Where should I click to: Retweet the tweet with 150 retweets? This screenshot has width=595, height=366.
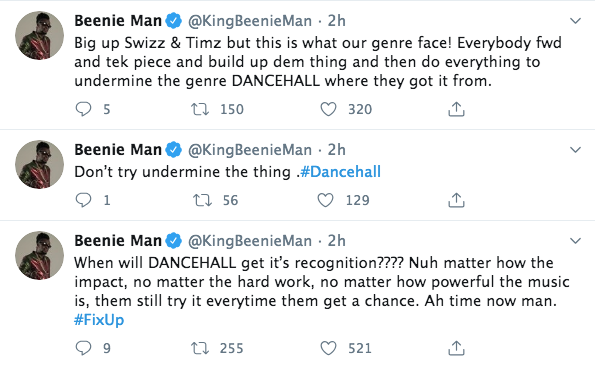coord(200,109)
